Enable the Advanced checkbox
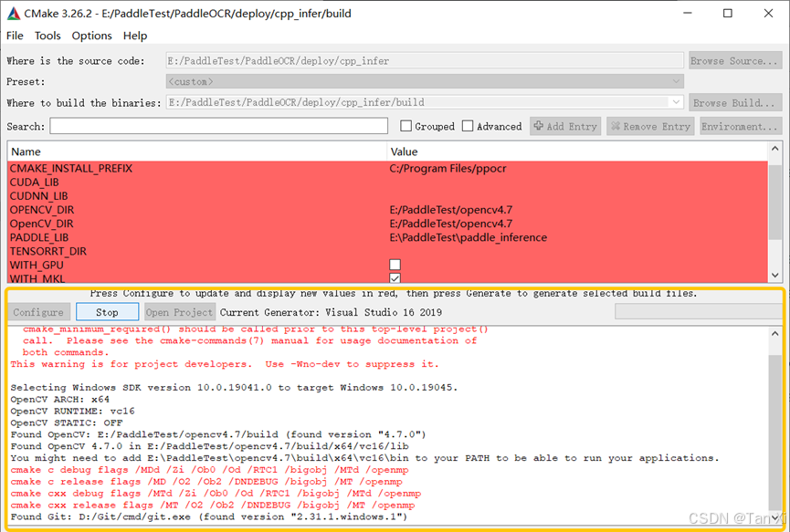This screenshot has width=790, height=532. [x=468, y=126]
